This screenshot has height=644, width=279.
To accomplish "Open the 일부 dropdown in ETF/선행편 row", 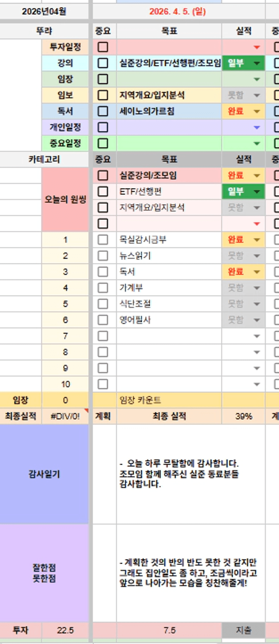I will click(257, 192).
